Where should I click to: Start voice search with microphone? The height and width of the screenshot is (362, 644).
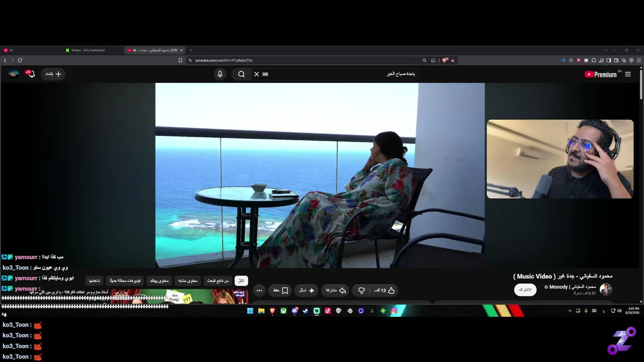(220, 74)
